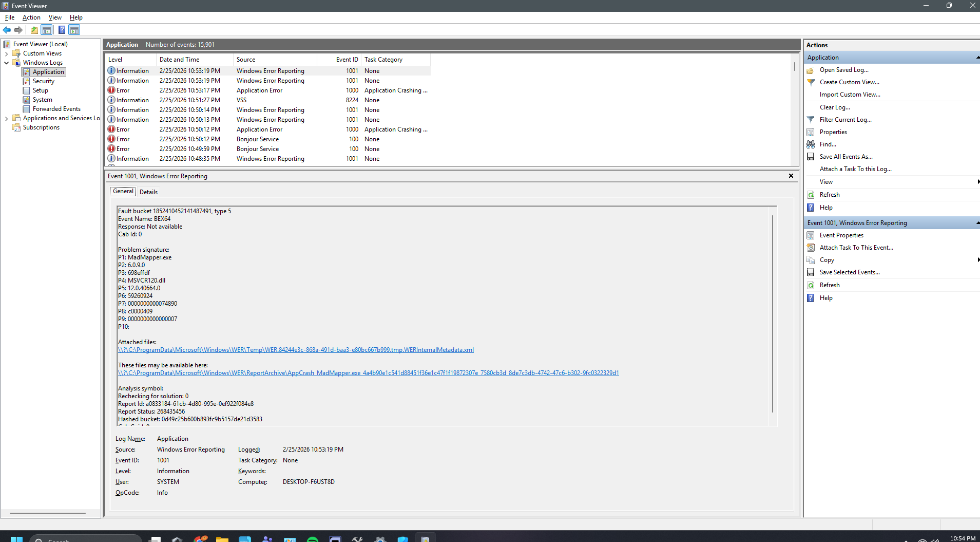Viewport: 980px width, 542px height.
Task: Click the Copy icon in the Actions pane
Action: click(811, 260)
